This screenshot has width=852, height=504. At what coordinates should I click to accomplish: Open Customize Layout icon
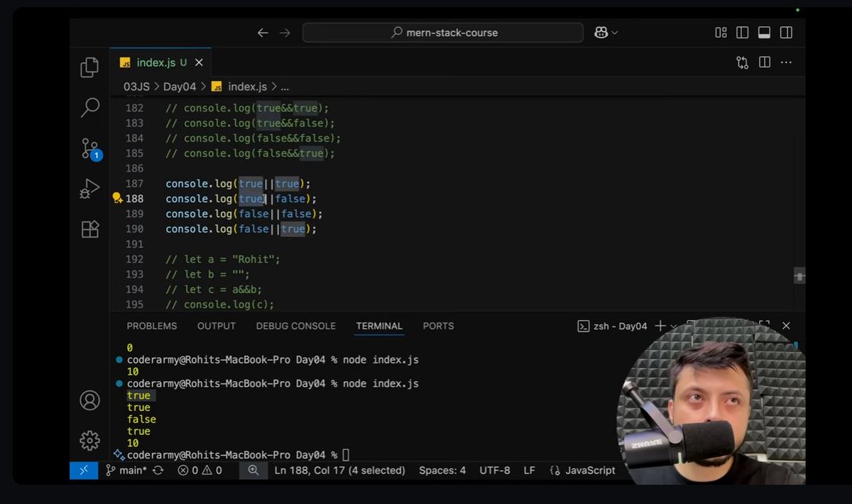tap(721, 33)
